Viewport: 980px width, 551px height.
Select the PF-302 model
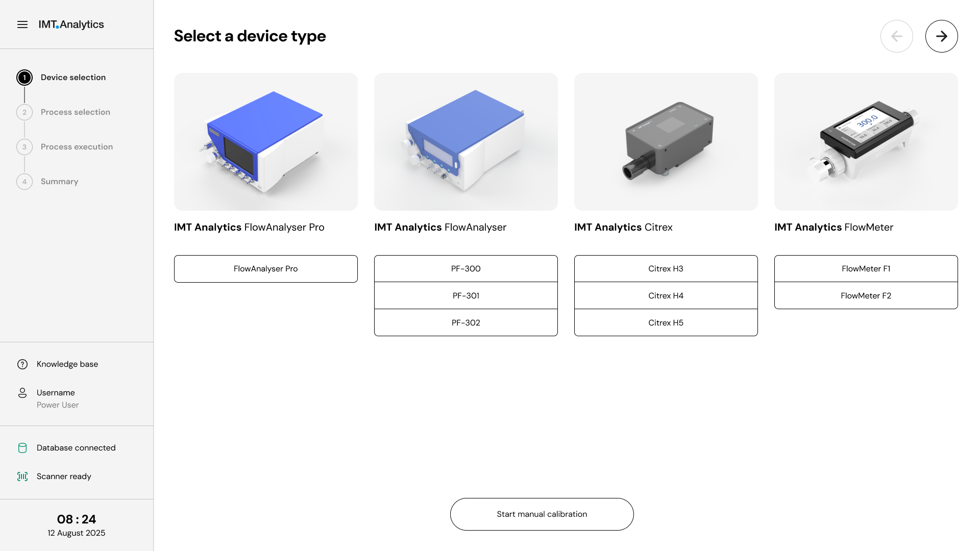[465, 322]
